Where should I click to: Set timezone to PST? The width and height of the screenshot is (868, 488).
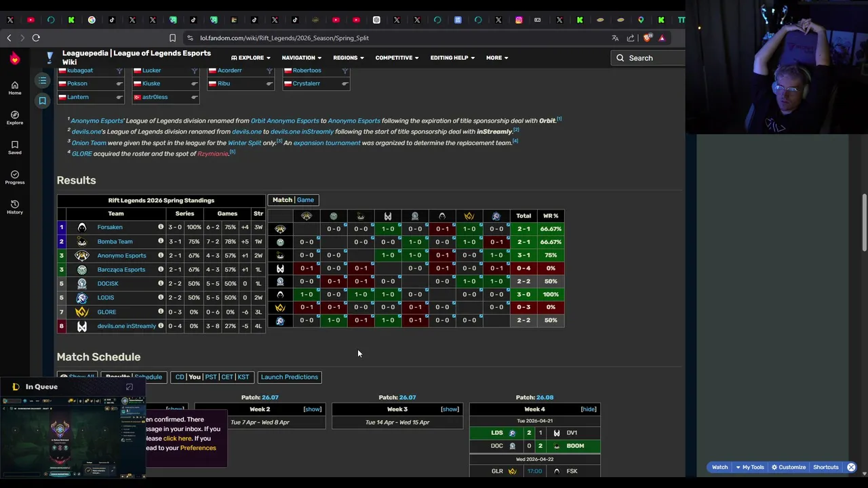coord(211,377)
